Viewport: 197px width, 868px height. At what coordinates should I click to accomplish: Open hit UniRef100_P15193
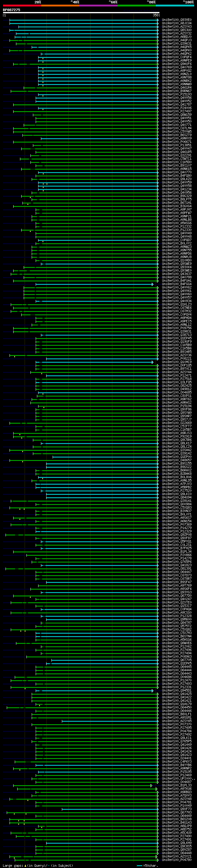pyautogui.click(x=177, y=94)
